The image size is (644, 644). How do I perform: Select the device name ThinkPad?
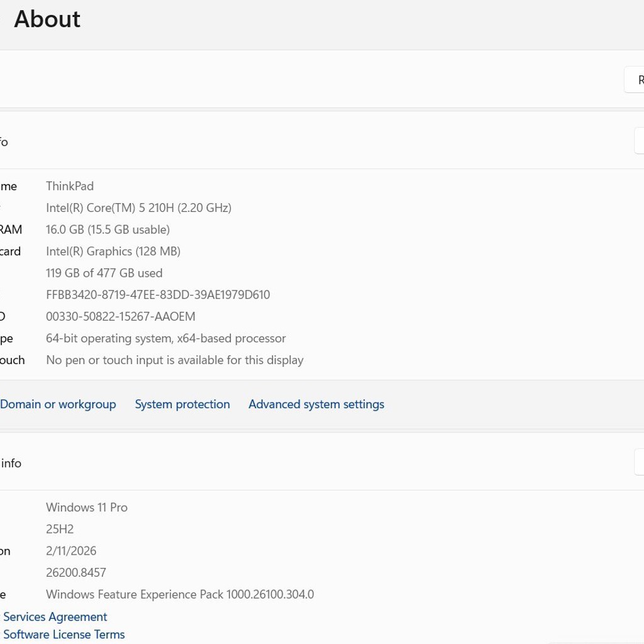[70, 186]
